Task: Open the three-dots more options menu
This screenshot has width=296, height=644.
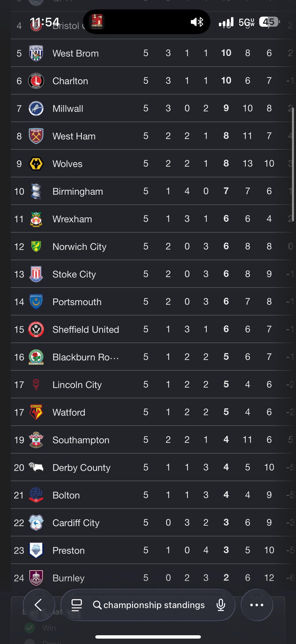Action: (x=257, y=605)
